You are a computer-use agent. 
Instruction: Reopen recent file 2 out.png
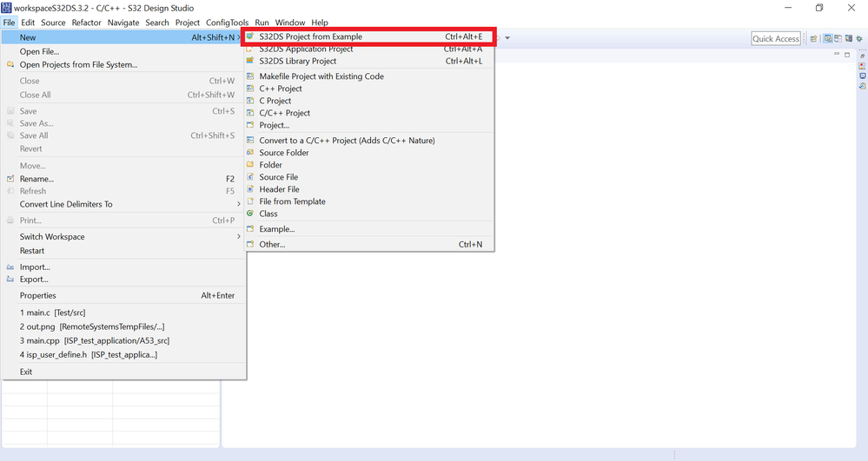tap(123, 326)
